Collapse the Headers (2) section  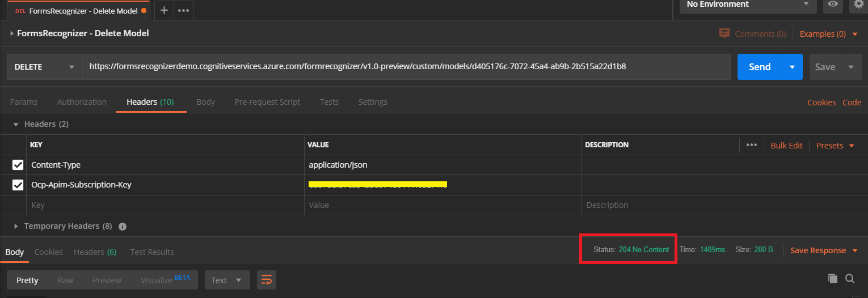click(x=16, y=124)
